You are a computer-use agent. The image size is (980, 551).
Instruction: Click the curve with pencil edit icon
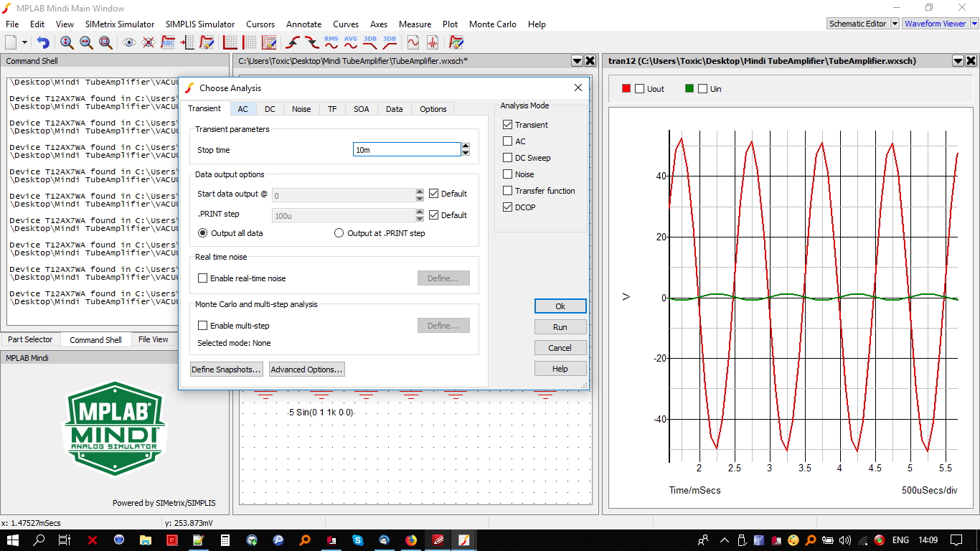pos(207,43)
